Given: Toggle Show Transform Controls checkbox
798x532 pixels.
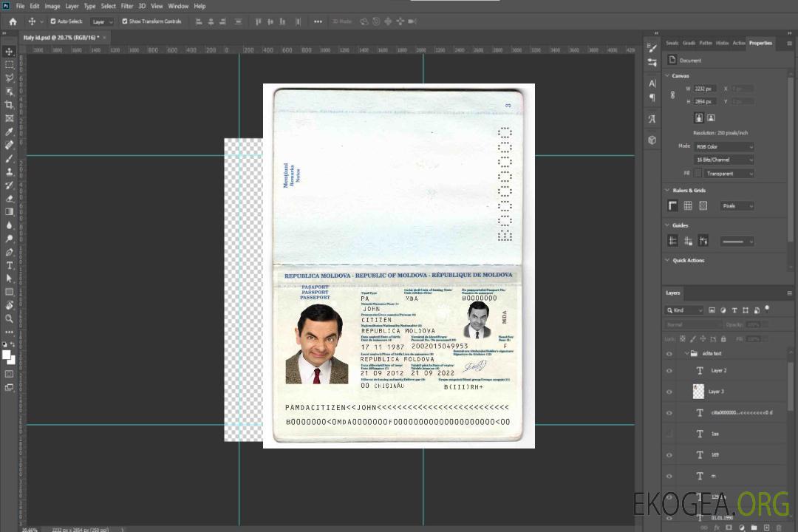Looking at the screenshot, I should (125, 21).
